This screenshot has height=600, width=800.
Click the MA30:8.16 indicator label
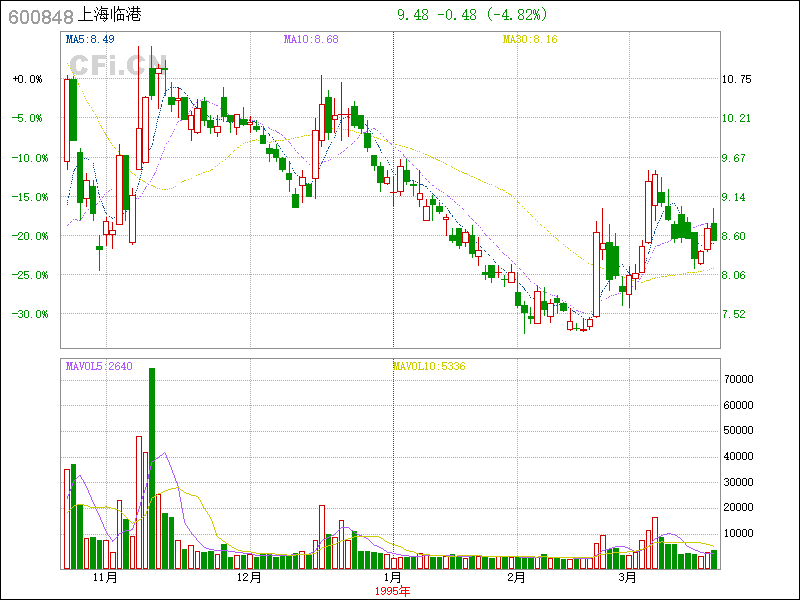tap(529, 40)
